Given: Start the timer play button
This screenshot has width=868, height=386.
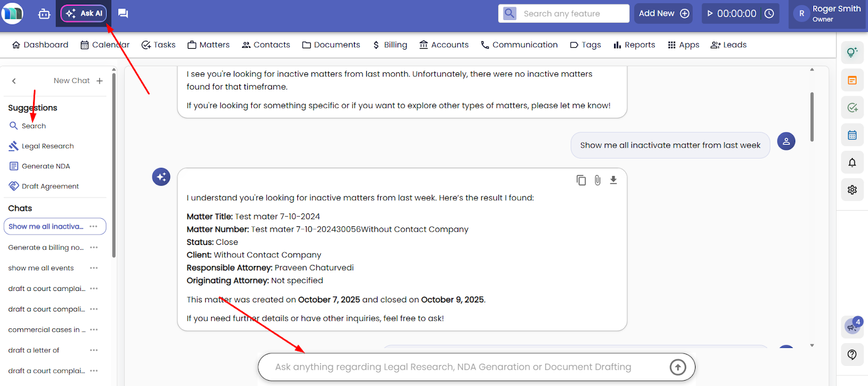Looking at the screenshot, I should point(710,14).
